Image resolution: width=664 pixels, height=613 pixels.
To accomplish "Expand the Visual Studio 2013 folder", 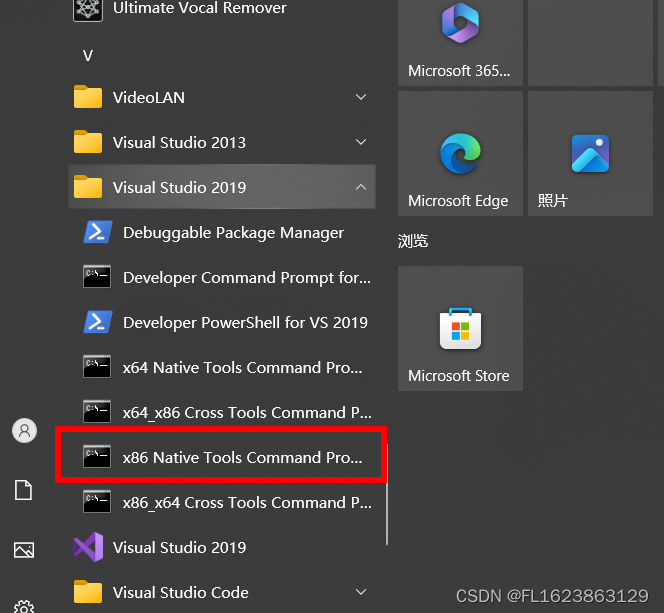I will coord(221,142).
